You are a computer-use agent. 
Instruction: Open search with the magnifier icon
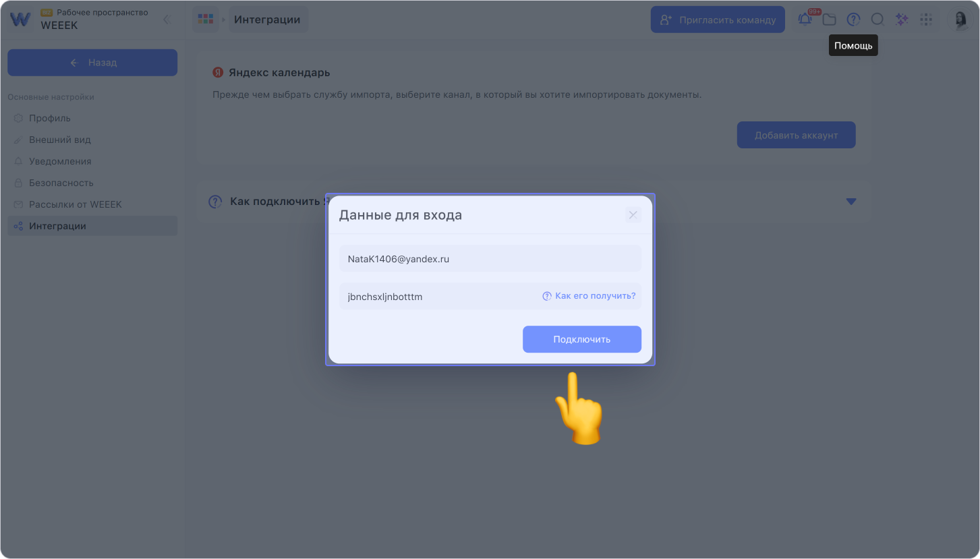[877, 20]
